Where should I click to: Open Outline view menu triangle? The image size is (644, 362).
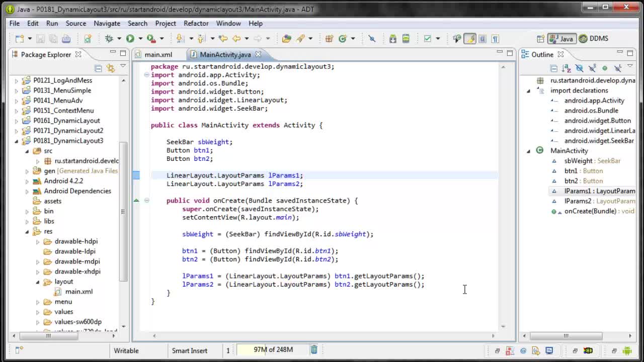tap(630, 66)
